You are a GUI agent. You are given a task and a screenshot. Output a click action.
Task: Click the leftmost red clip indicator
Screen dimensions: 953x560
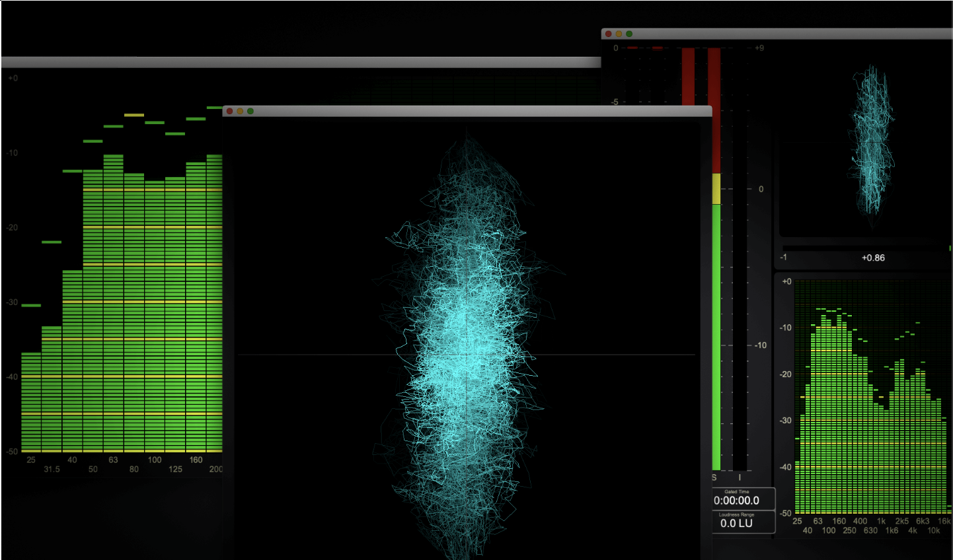pyautogui.click(x=632, y=48)
